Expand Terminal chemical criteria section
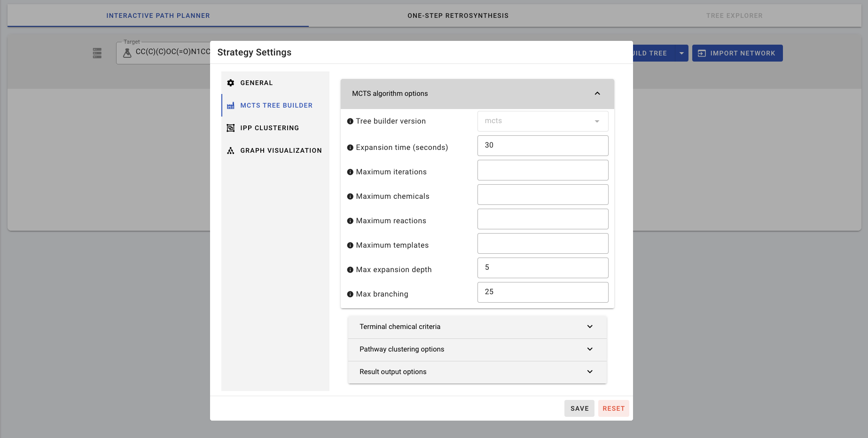Viewport: 868px width, 438px height. tap(477, 327)
